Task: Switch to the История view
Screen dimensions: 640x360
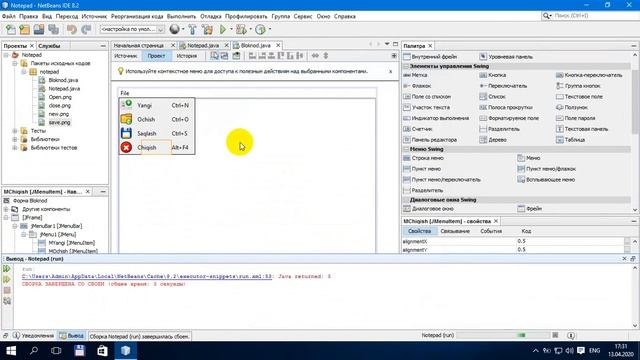Action: (187, 56)
